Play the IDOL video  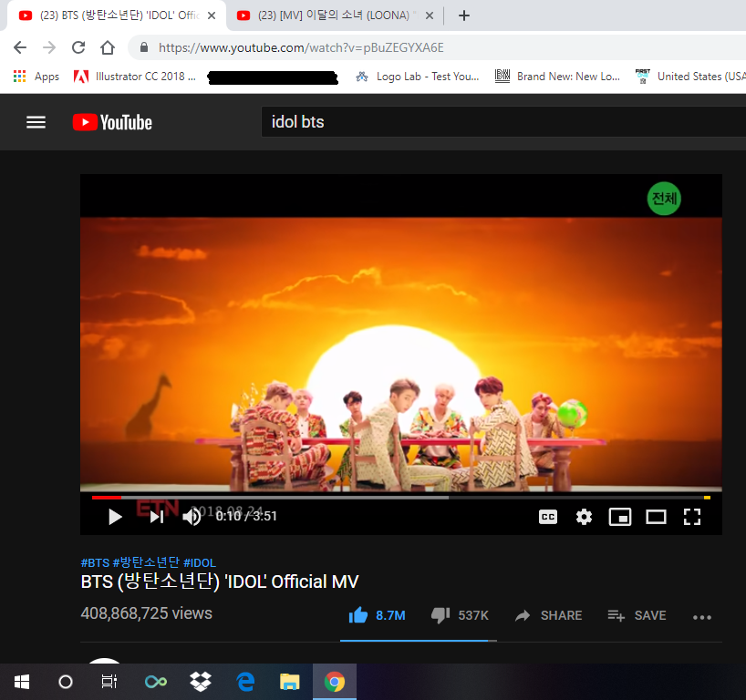[115, 517]
